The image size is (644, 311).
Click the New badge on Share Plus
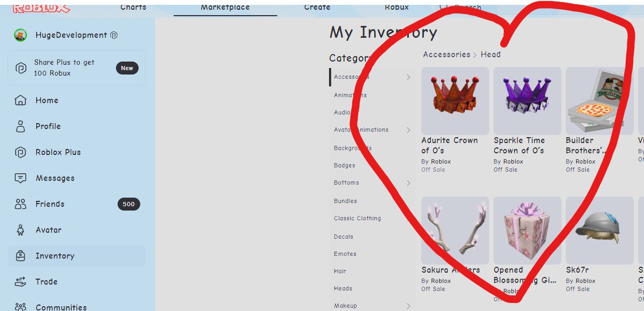click(x=127, y=68)
